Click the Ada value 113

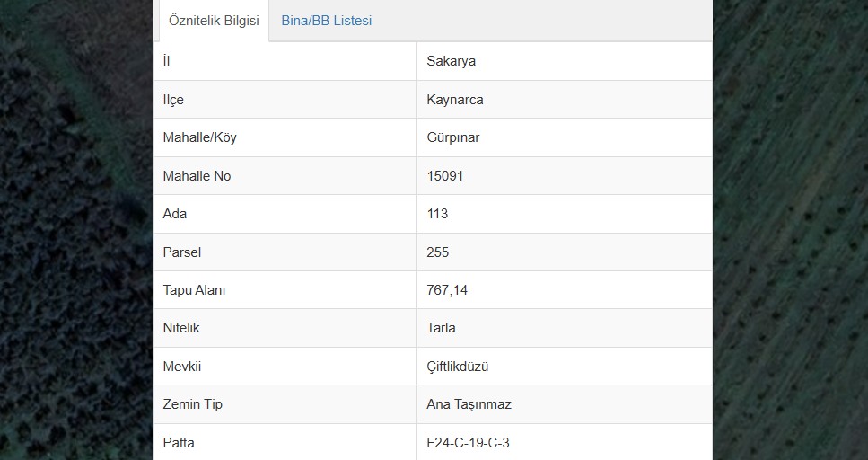click(437, 214)
